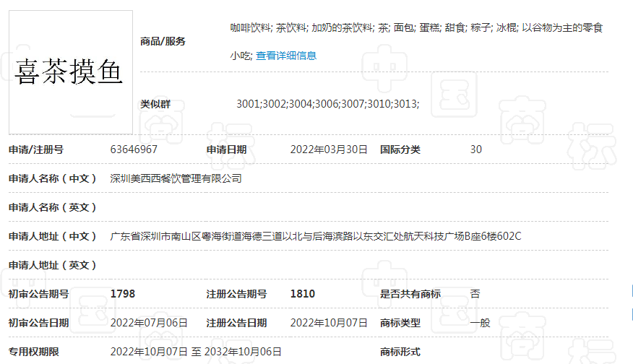Click the exclusive rights period date range

195,352
